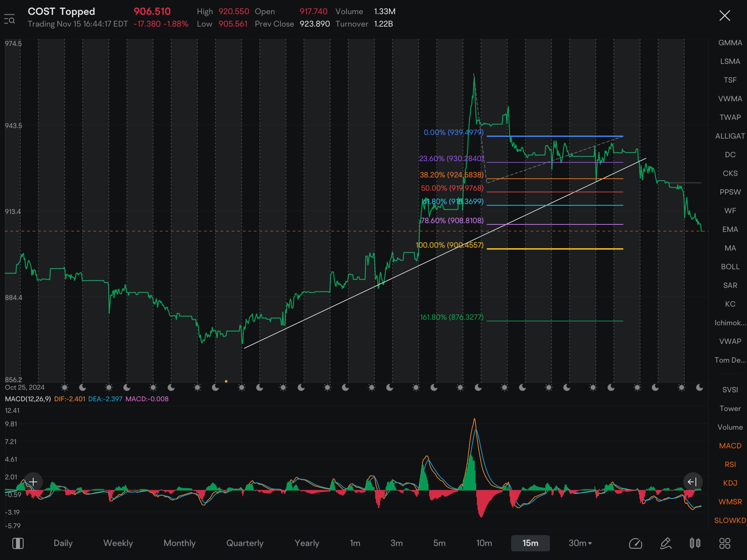Click the Prev Close value 923.890

coord(315,24)
